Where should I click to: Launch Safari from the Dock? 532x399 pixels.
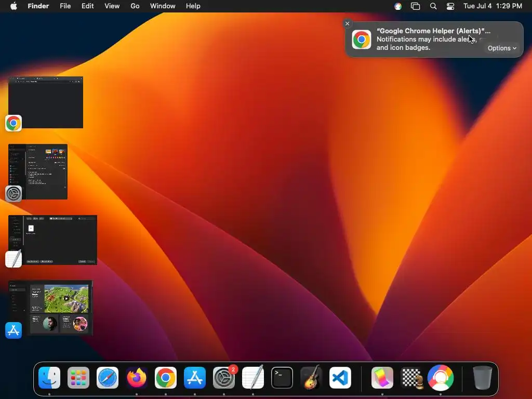tap(108, 378)
